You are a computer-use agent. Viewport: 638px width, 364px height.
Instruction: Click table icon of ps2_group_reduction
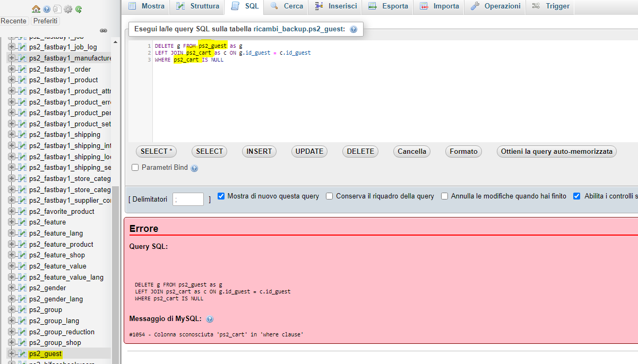22,332
